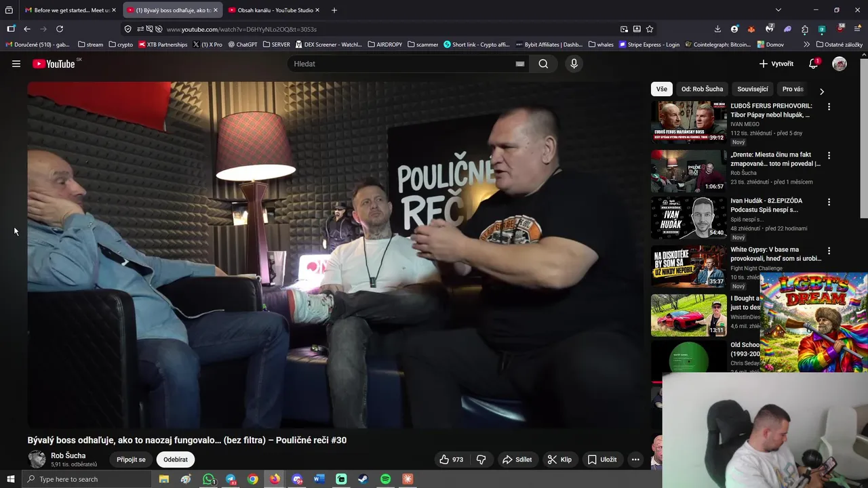The width and height of the screenshot is (868, 488).
Task: Open the account avatar menu
Action: tap(840, 64)
